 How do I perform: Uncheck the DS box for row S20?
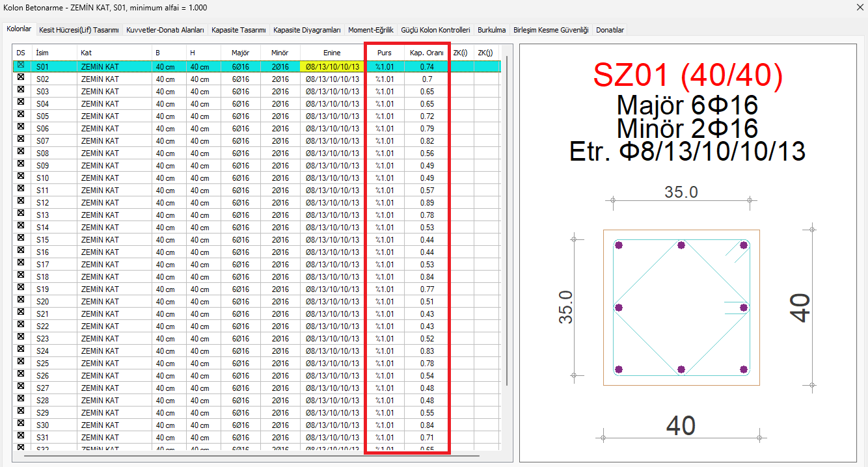pos(21,301)
